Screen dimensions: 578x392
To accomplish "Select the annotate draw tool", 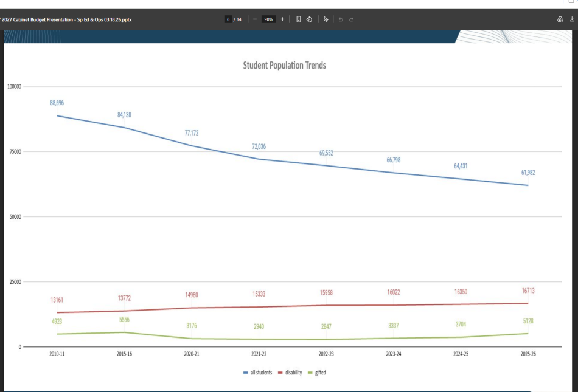I will coord(326,19).
